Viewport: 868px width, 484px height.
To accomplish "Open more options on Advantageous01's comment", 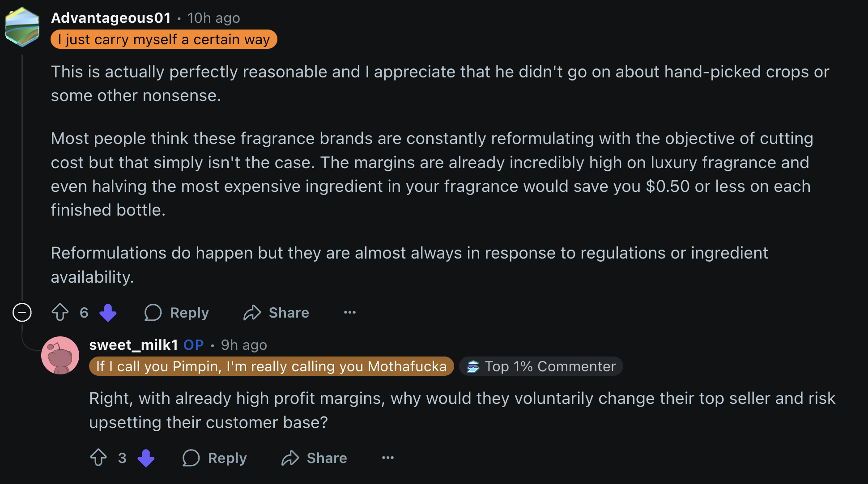I will (350, 312).
